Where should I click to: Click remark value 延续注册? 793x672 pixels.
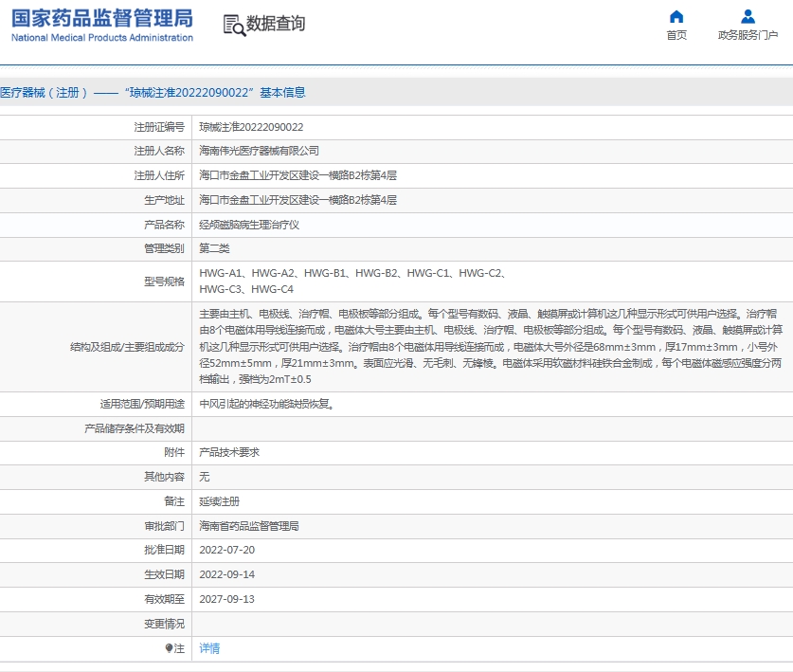pos(220,501)
